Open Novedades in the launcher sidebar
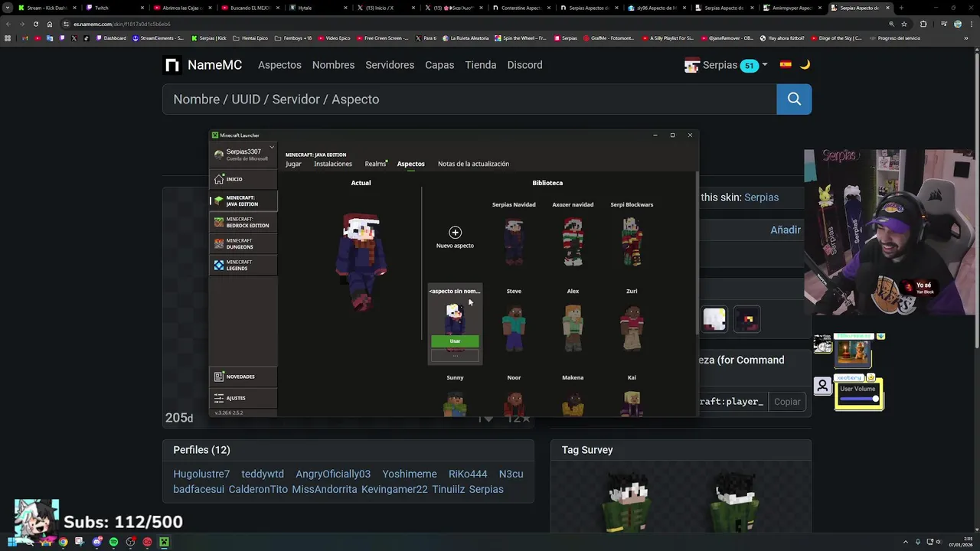 [x=243, y=377]
